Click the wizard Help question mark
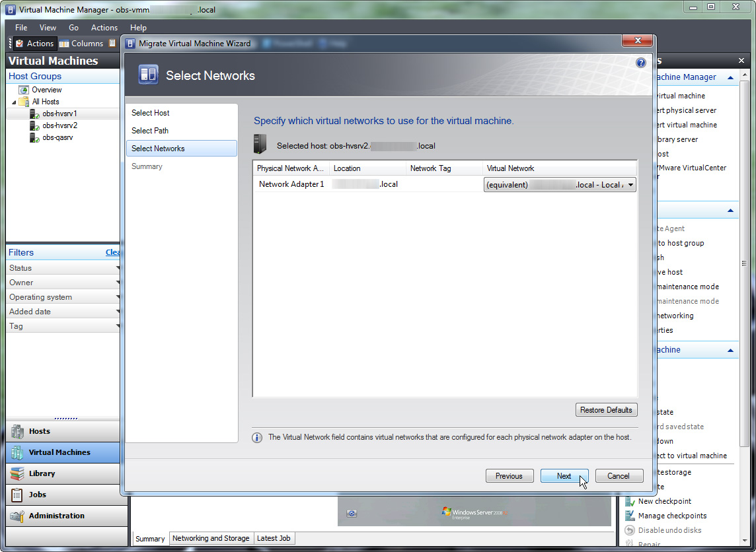756x552 pixels. click(640, 62)
